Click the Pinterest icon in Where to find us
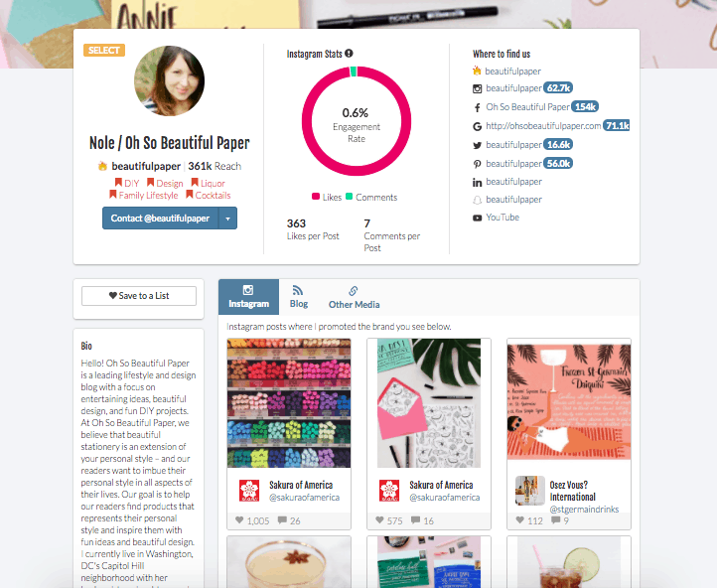The image size is (717, 588). point(477,164)
